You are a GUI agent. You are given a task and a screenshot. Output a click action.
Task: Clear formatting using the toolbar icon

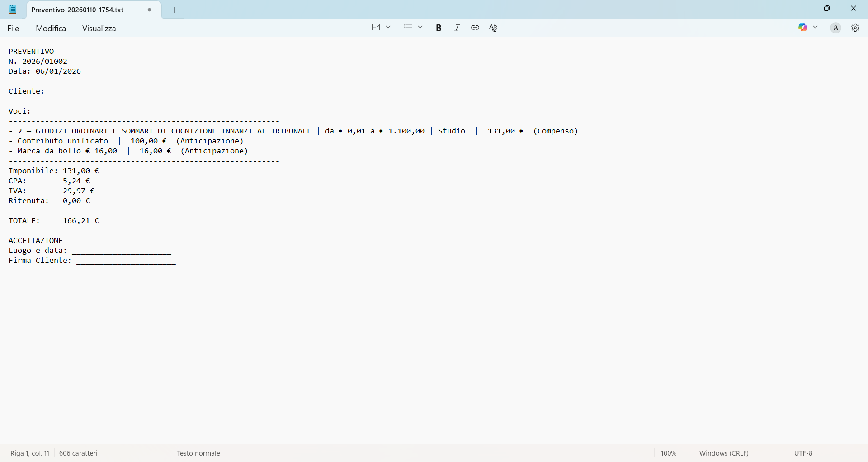[494, 28]
